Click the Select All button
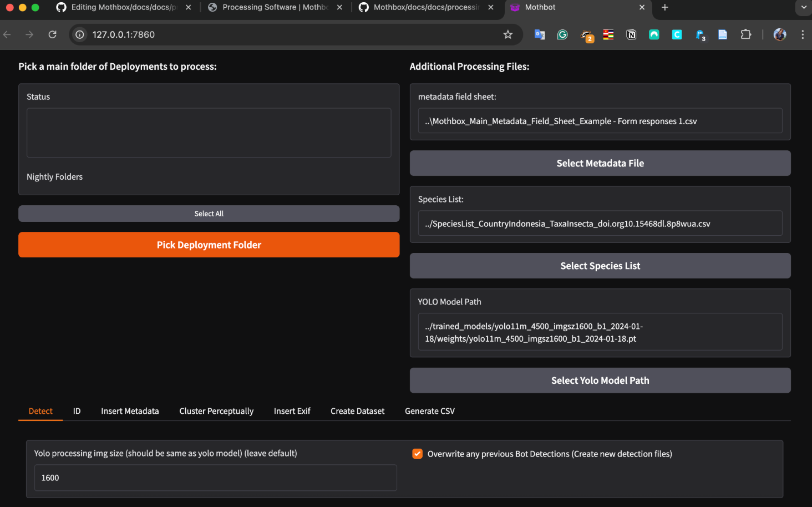Viewport: 812px width, 507px height. coord(209,214)
